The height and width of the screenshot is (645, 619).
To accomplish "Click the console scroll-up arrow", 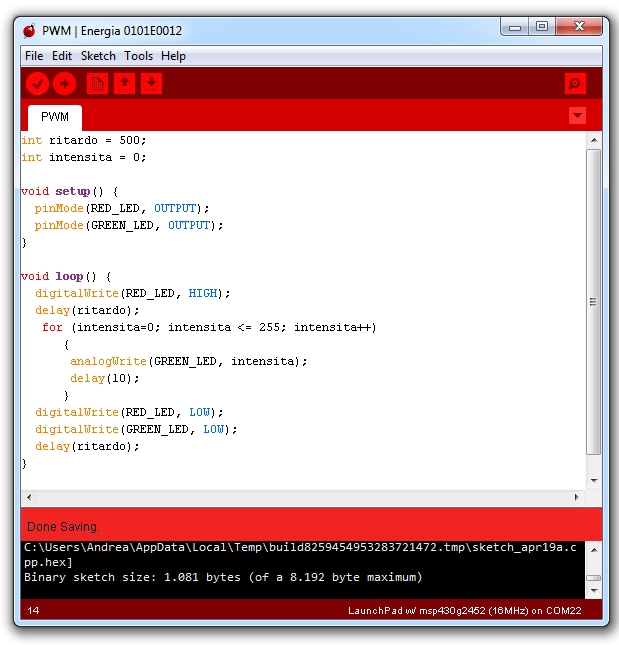I will [594, 550].
